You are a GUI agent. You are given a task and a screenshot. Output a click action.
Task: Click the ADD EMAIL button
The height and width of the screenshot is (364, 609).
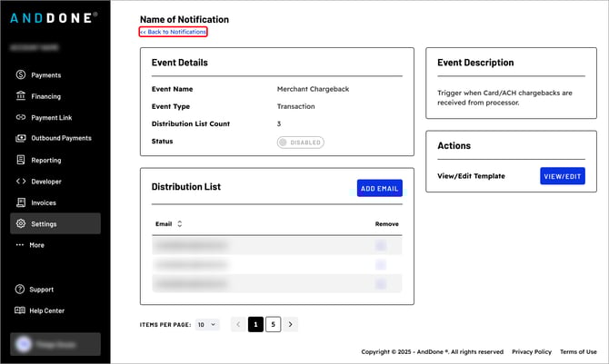[x=379, y=188]
